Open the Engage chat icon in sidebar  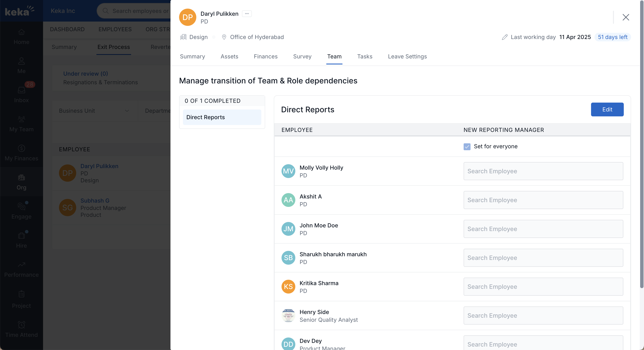(x=22, y=206)
